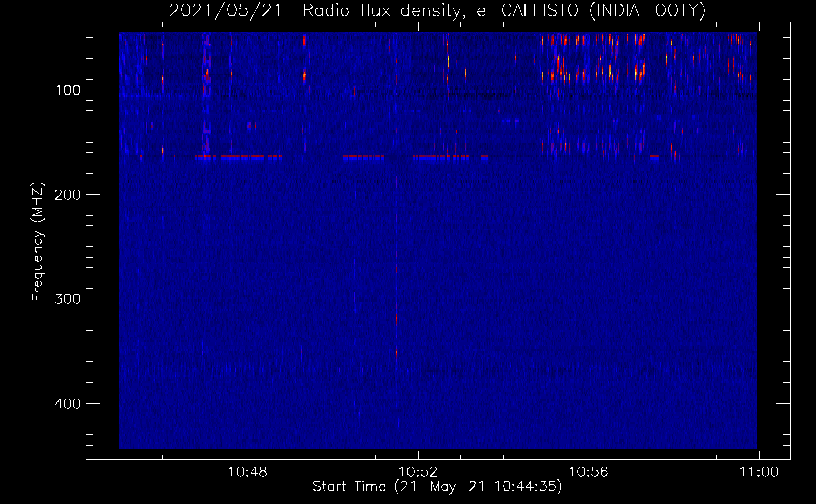Click the 'Start Time (21-May-21 10:44:35)' label

[437, 487]
